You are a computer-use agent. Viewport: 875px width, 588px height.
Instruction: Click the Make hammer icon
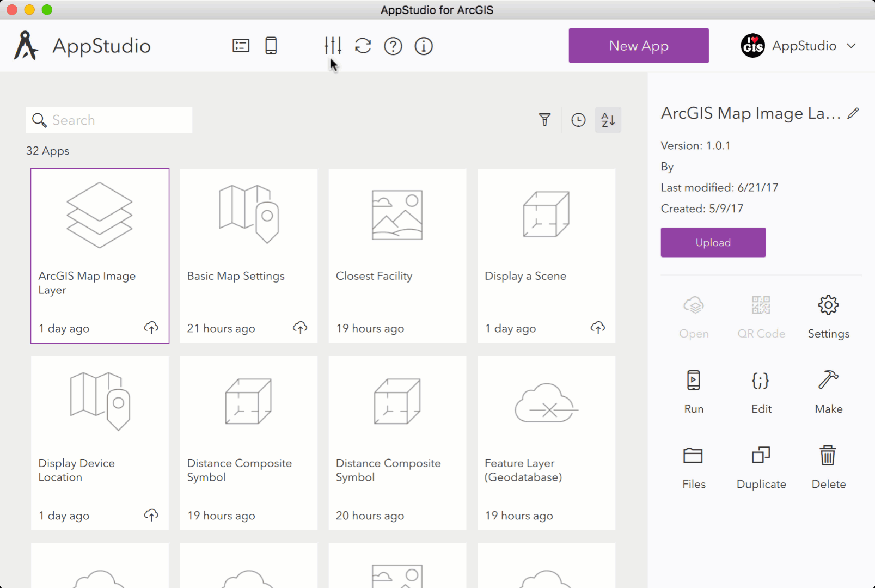tap(828, 381)
